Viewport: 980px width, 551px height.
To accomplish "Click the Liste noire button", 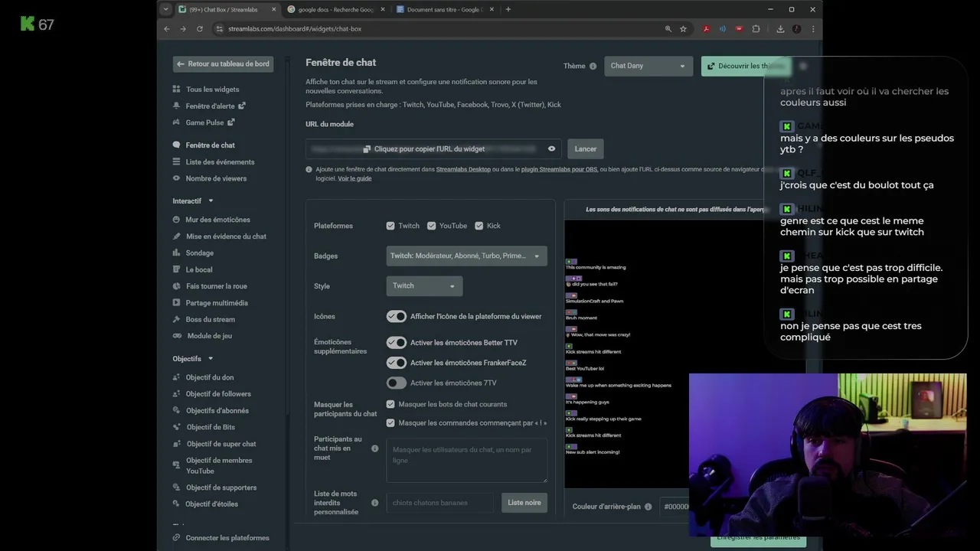I will tap(524, 503).
